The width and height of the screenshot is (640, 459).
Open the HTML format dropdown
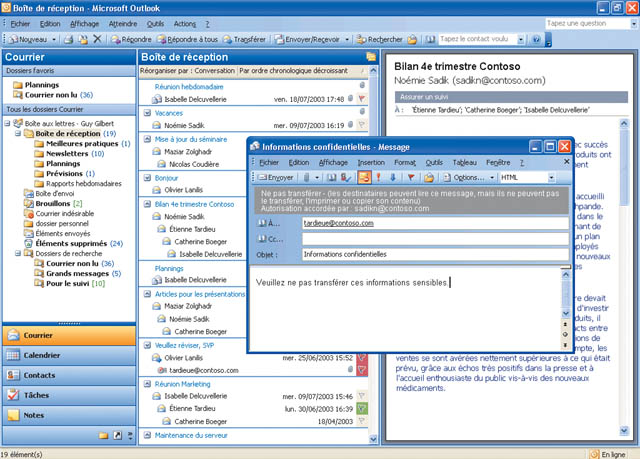coord(551,177)
